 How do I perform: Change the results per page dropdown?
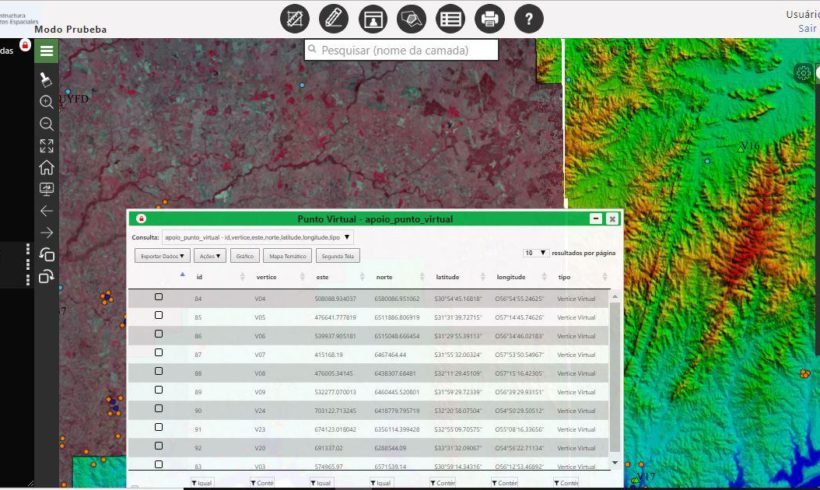[536, 253]
